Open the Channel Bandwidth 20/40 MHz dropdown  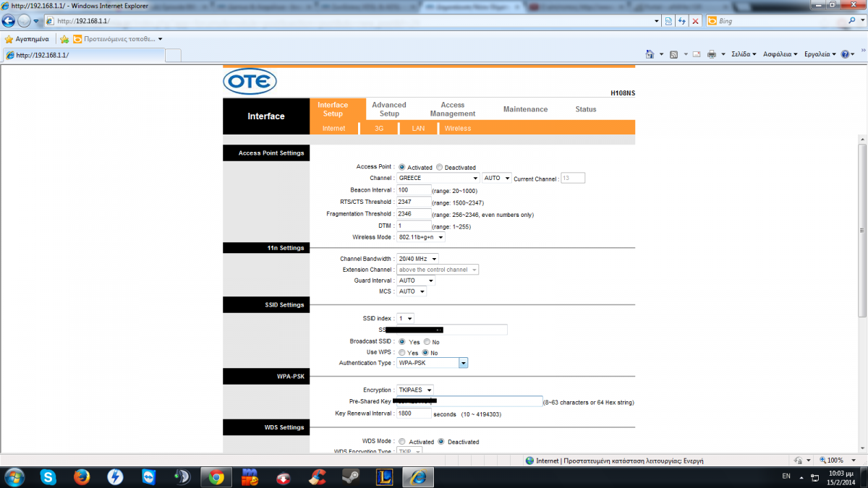tap(417, 259)
